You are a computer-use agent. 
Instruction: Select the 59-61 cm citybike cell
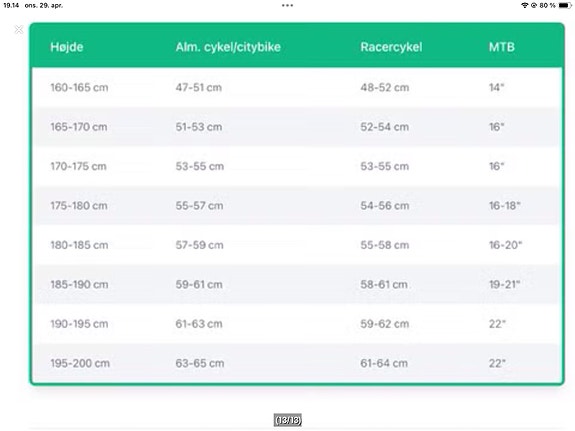tap(199, 285)
